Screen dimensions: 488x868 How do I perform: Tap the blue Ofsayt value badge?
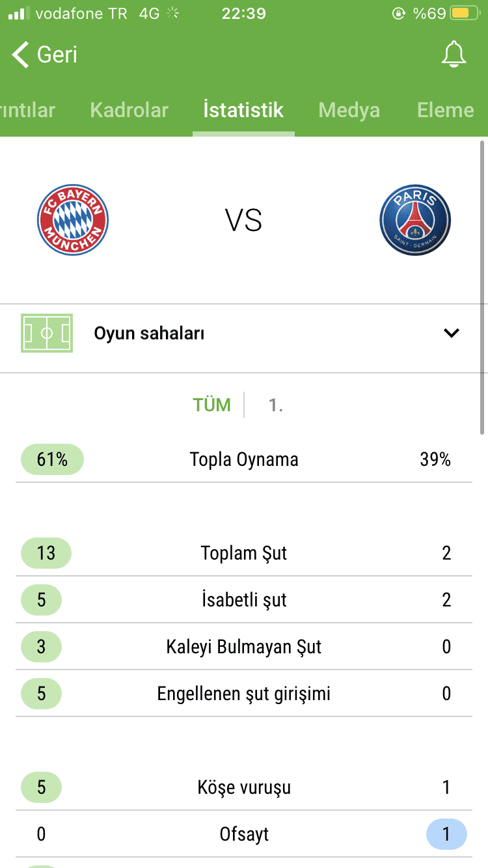pos(446,834)
